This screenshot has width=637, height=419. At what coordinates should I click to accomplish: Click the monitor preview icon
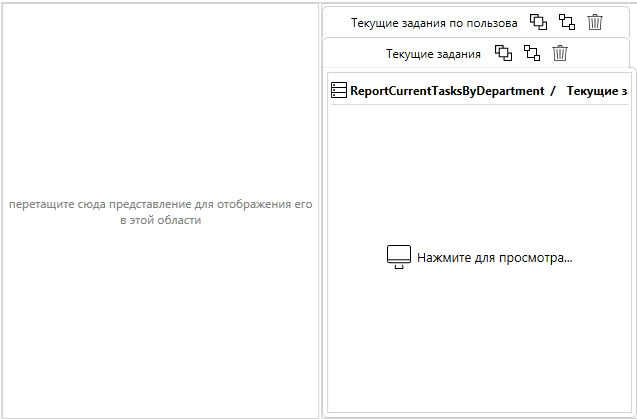tap(399, 257)
